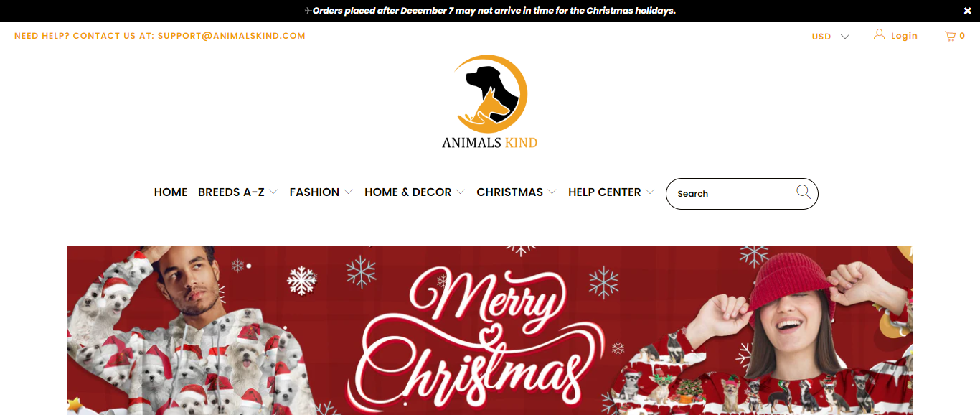Open the BREEDS A-Z menu item
The width and height of the screenshot is (980, 415).
pos(231,192)
